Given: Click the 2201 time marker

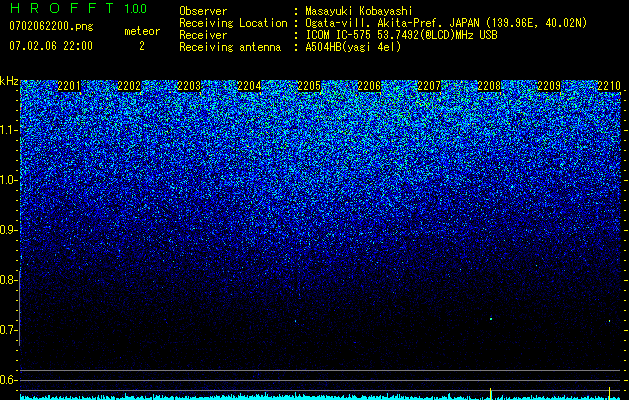Looking at the screenshot, I should 69,86.
